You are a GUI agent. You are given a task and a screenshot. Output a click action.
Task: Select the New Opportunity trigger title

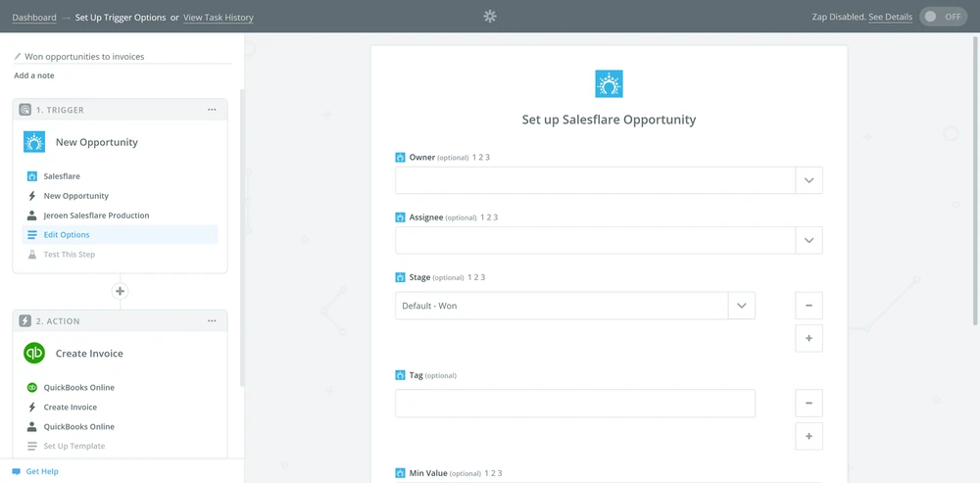point(97,142)
